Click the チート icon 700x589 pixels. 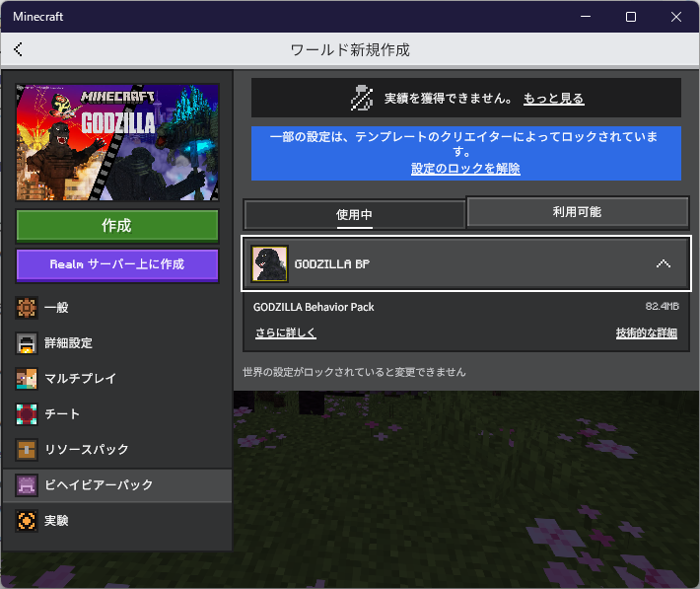pos(27,413)
